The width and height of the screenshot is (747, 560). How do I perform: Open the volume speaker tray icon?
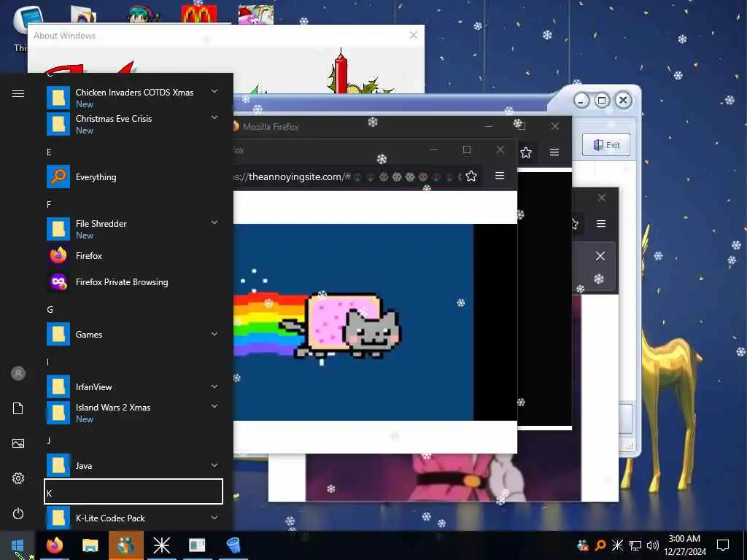click(x=652, y=545)
